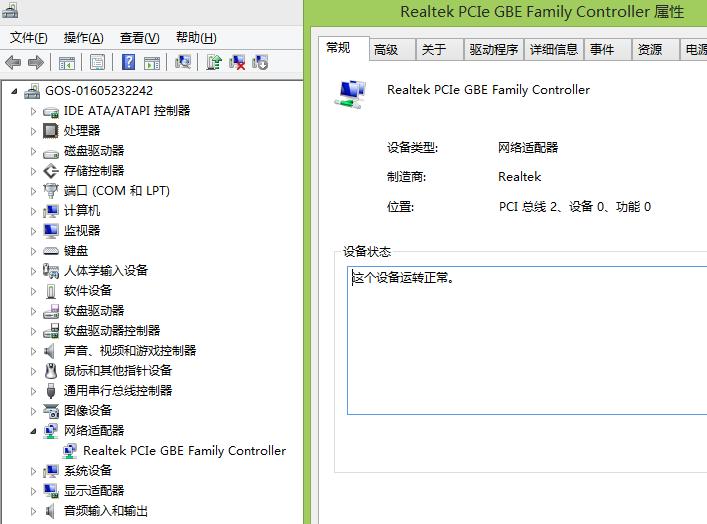Click the universal serial bus controllers icon
The height and width of the screenshot is (524, 707).
[x=50, y=391]
